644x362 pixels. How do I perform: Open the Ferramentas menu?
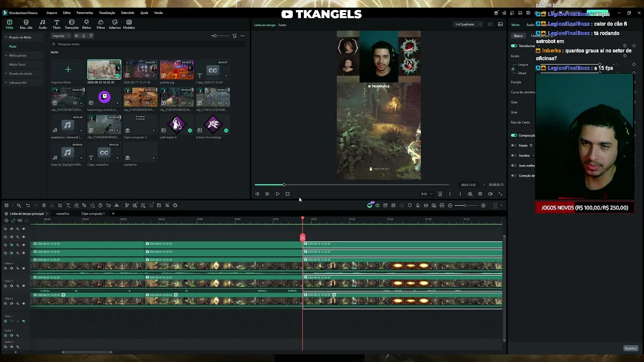point(85,13)
